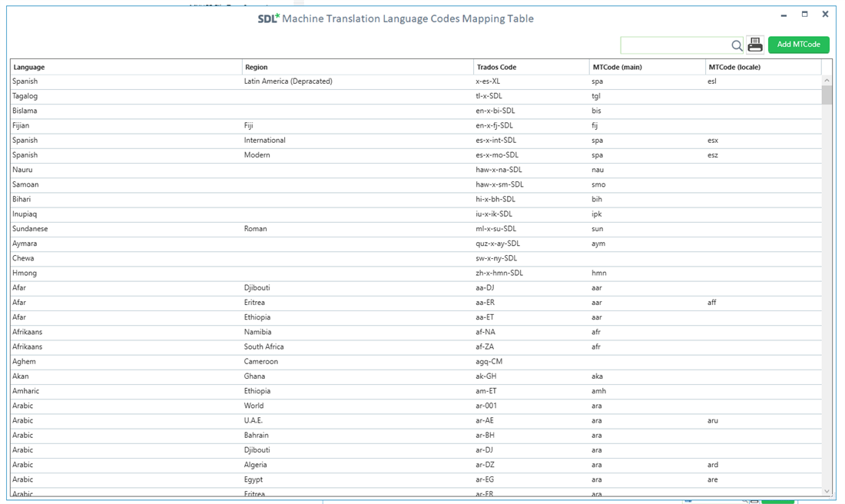Click the tgl MTCode cell

tap(596, 97)
